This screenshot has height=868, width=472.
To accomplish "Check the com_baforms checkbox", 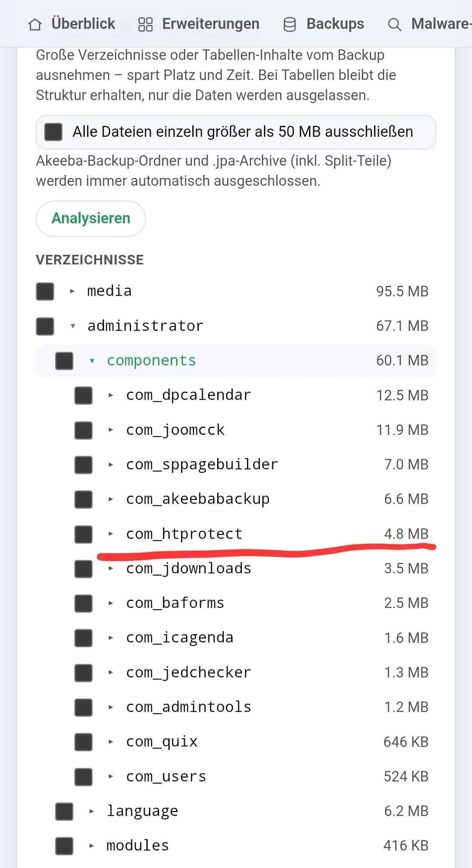I will click(83, 603).
